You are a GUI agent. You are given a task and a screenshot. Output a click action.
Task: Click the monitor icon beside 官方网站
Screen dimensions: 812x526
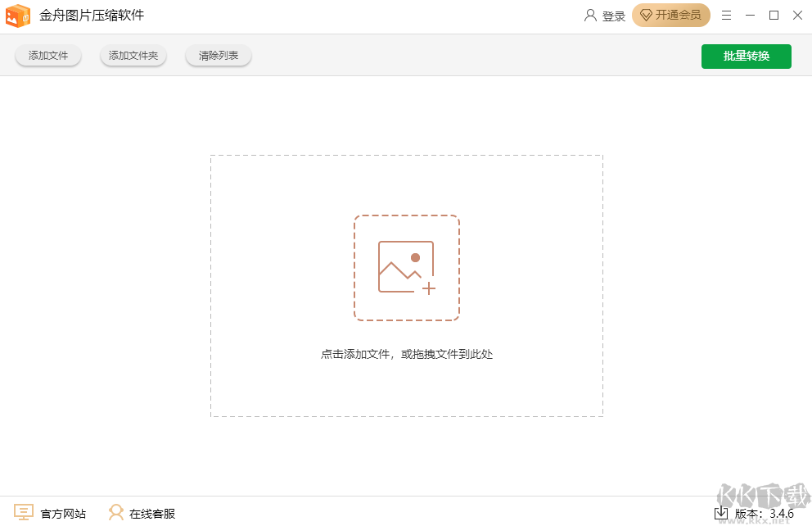pos(25,513)
